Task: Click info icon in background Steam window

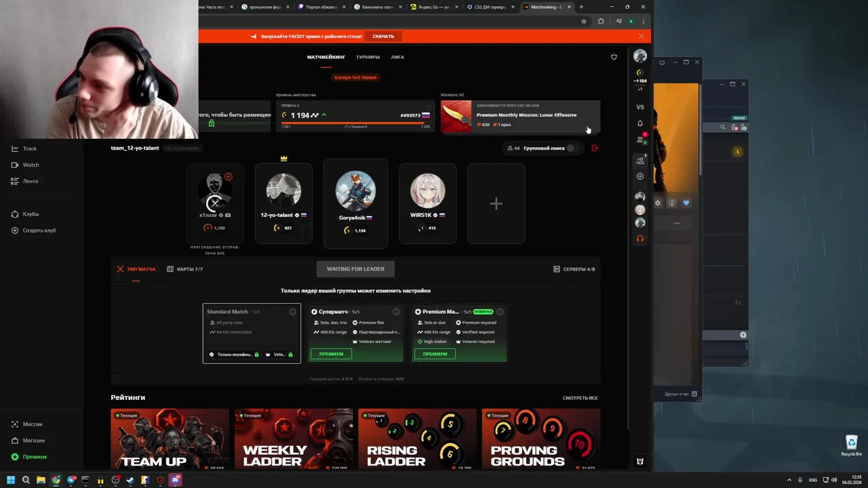Action: (672, 203)
